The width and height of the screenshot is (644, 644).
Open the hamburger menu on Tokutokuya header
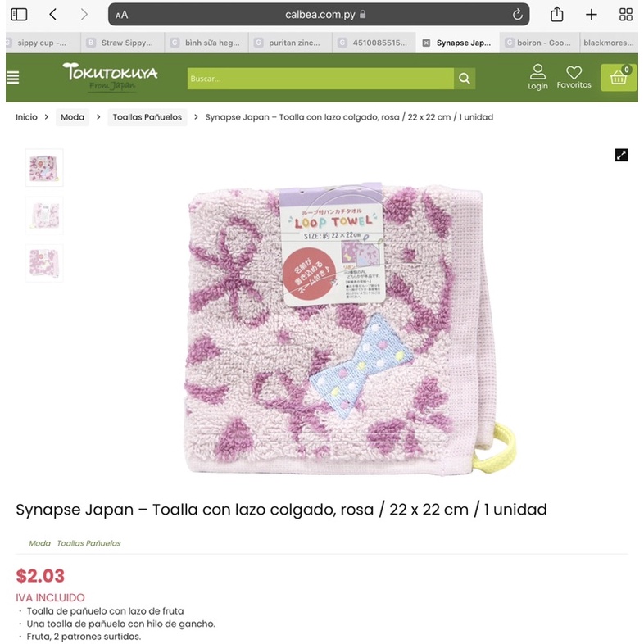13,77
